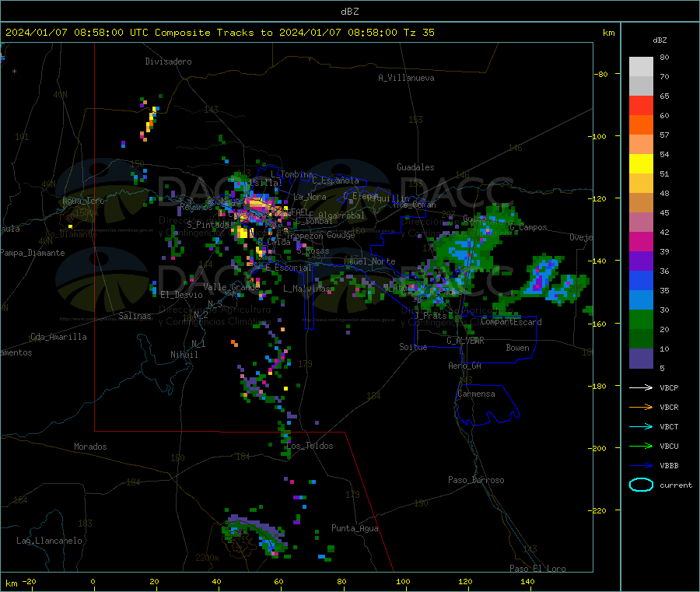This screenshot has width=700, height=592.
Task: Click the Divisadero map label
Action: click(x=168, y=61)
